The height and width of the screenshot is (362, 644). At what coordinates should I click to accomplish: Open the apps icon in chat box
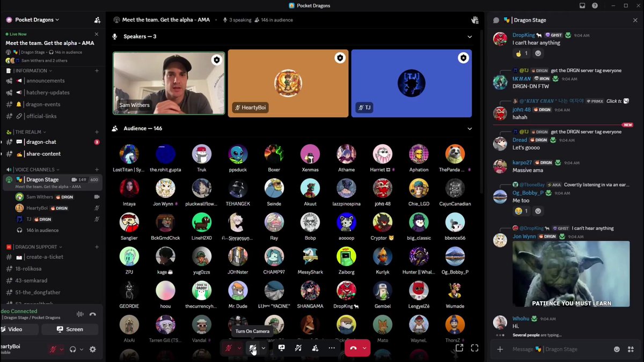click(631, 349)
